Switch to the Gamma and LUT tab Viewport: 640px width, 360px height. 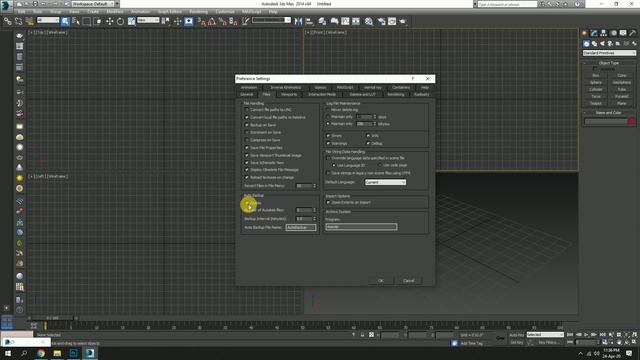(x=362, y=95)
